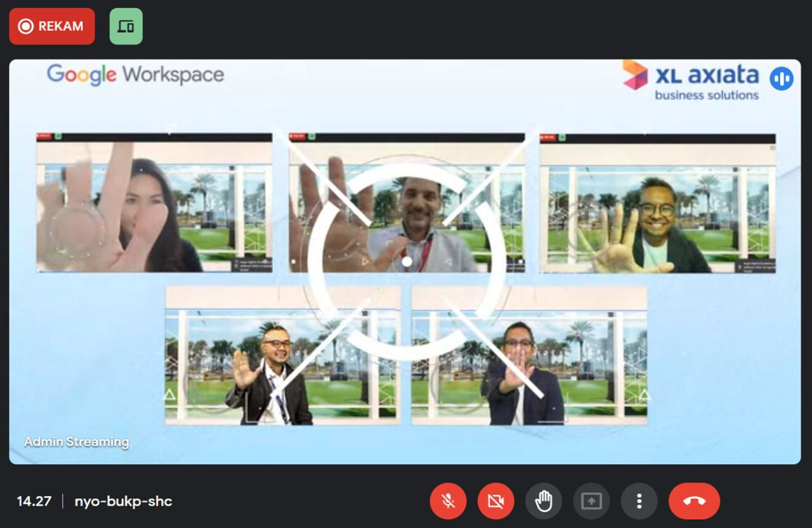Screen dimensions: 812x528
Task: Turn on the camera
Action: coord(495,501)
